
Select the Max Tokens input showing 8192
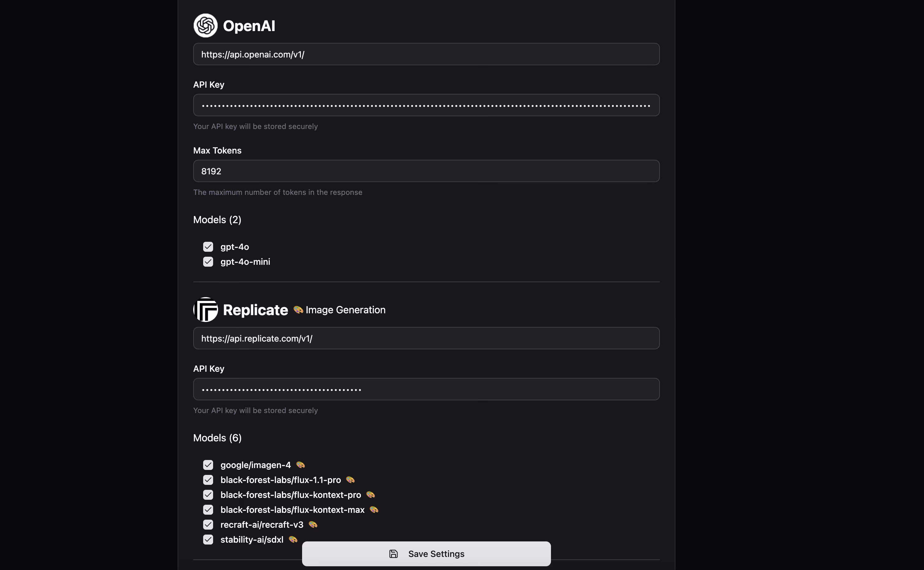pos(426,171)
